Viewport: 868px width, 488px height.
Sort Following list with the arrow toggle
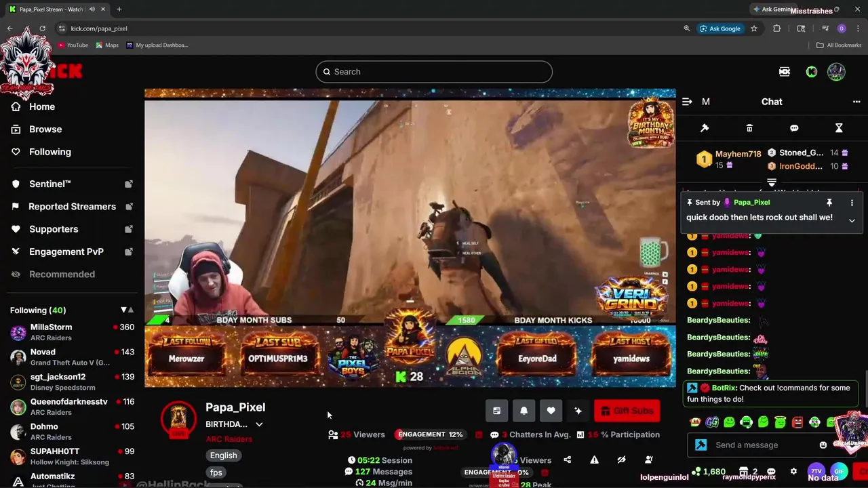click(x=127, y=310)
